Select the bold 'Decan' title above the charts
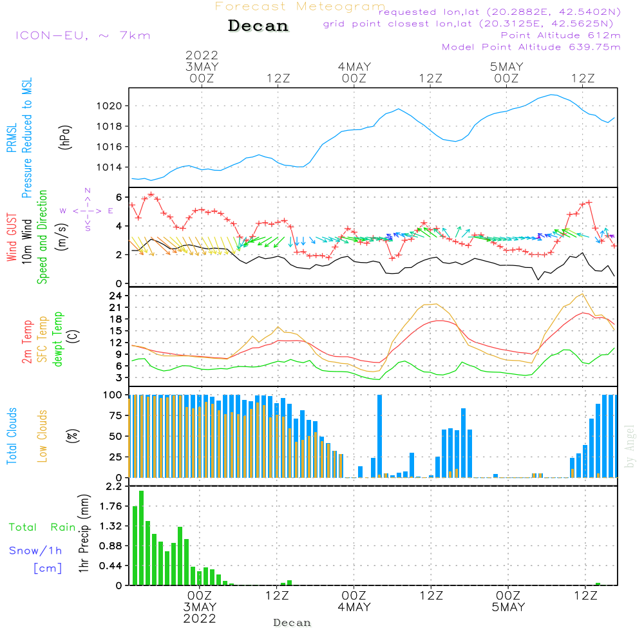This screenshot has height=644, width=644. pyautogui.click(x=258, y=26)
